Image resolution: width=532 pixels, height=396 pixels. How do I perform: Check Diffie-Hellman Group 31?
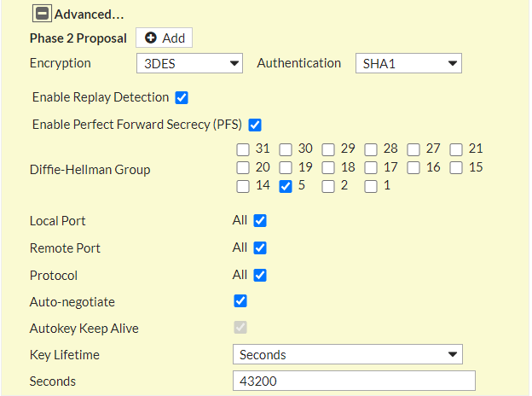click(x=243, y=149)
